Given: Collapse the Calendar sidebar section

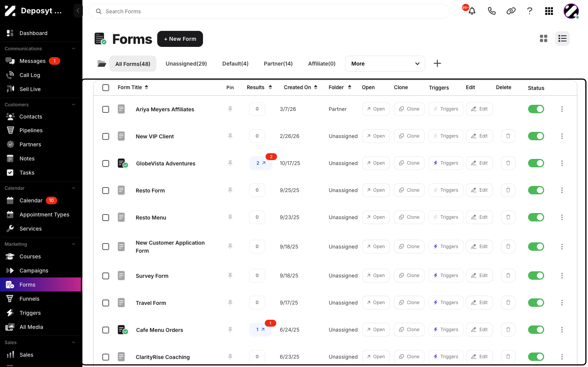Looking at the screenshot, I should (74, 188).
